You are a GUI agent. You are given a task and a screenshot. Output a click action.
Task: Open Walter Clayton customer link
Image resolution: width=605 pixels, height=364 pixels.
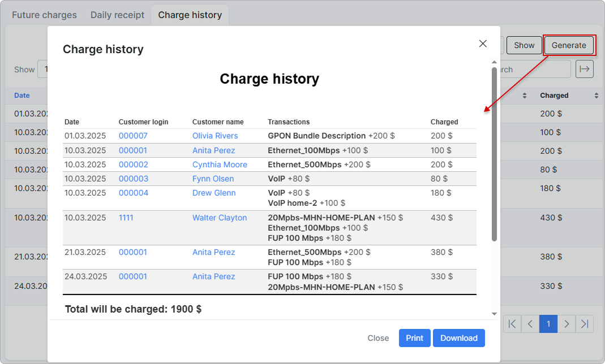(220, 218)
